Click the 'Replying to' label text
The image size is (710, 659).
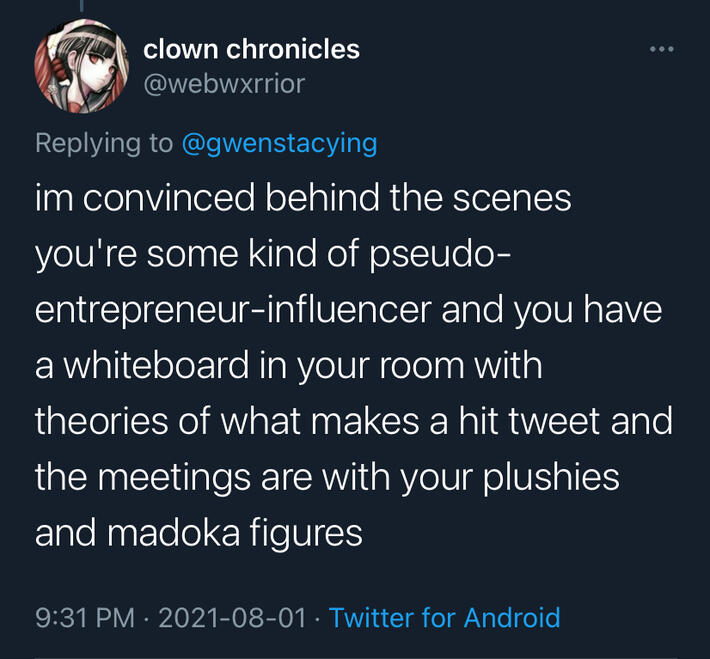[x=104, y=143]
